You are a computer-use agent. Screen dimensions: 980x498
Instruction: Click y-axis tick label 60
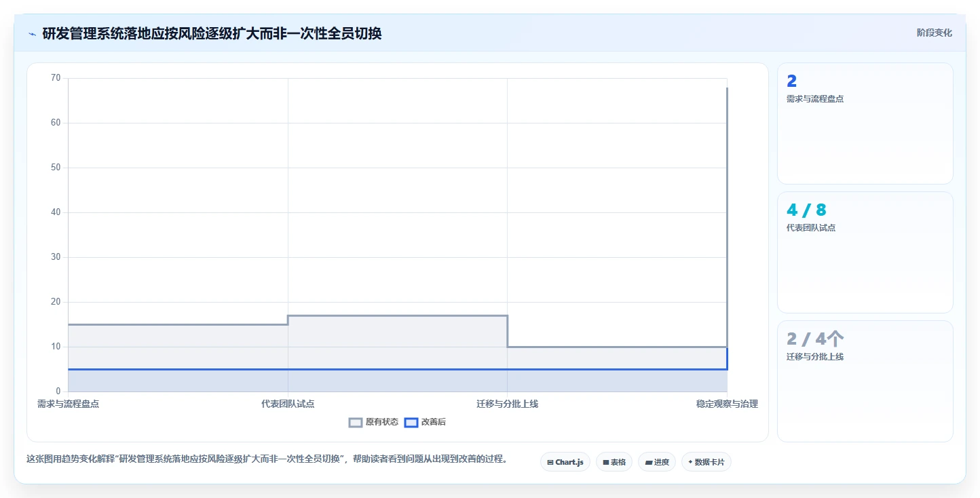(56, 123)
